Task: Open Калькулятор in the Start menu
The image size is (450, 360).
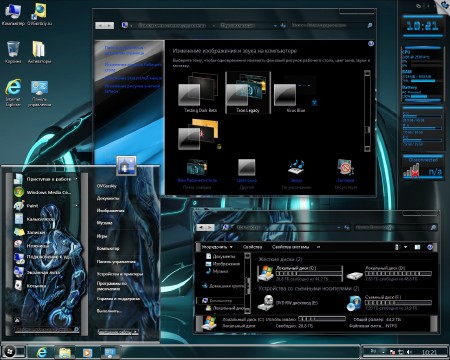Action: point(40,219)
